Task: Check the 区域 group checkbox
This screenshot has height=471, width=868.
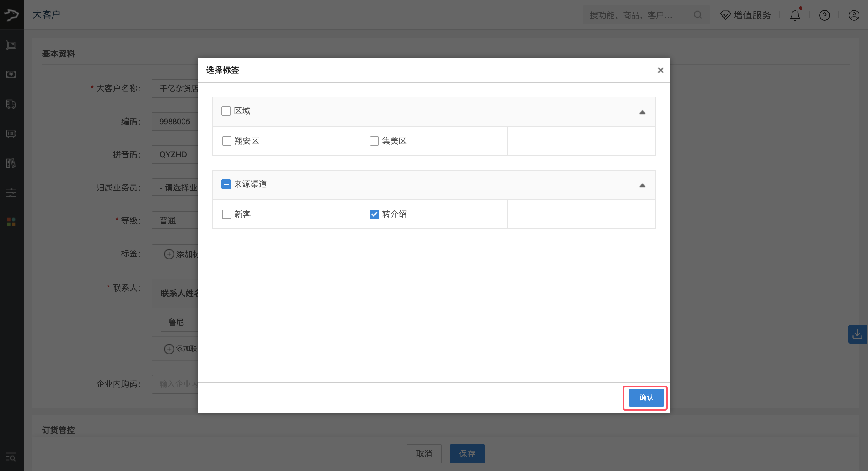Action: pos(226,110)
